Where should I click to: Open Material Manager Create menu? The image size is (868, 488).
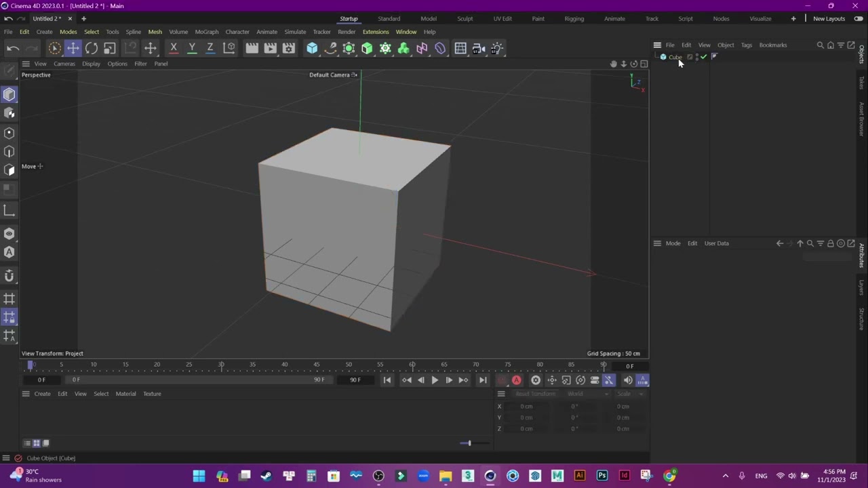[x=42, y=394]
